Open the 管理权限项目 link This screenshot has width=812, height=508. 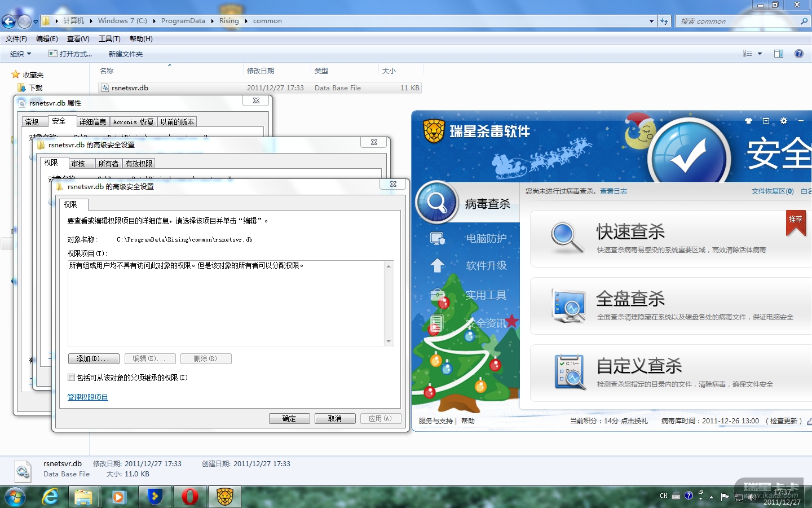click(87, 397)
